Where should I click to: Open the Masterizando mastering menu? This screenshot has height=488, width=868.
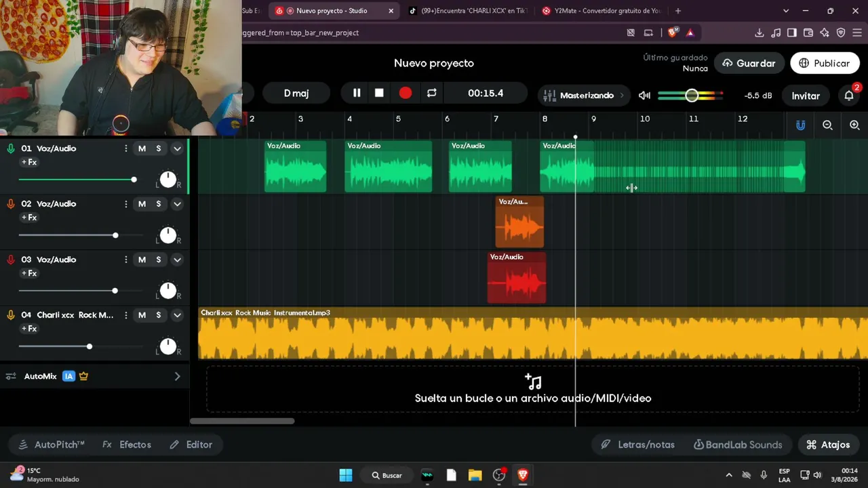(583, 96)
